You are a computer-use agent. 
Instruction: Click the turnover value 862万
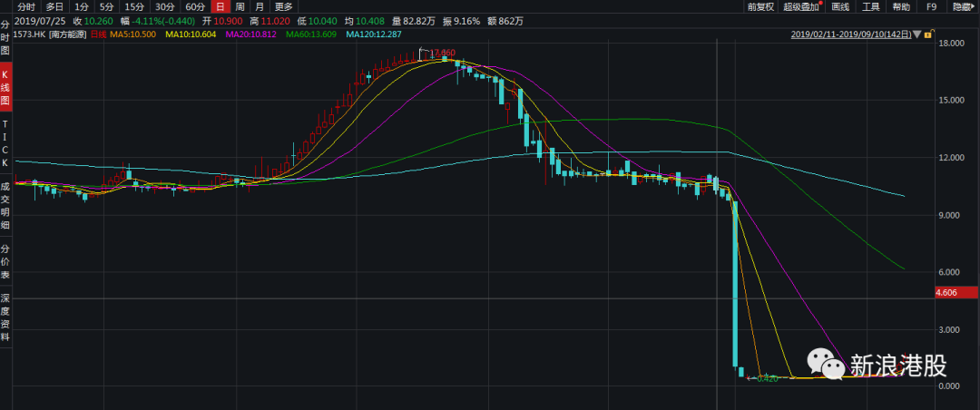pos(512,21)
